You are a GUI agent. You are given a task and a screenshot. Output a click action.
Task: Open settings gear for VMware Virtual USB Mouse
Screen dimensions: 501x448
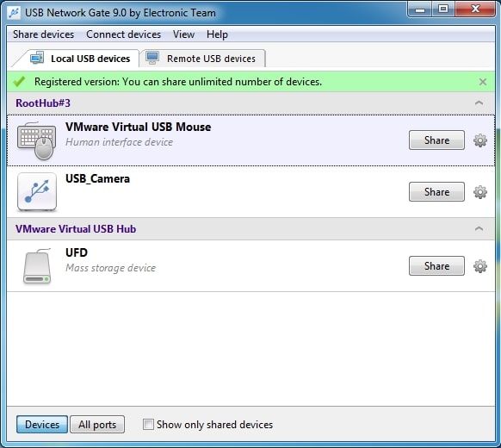click(480, 140)
